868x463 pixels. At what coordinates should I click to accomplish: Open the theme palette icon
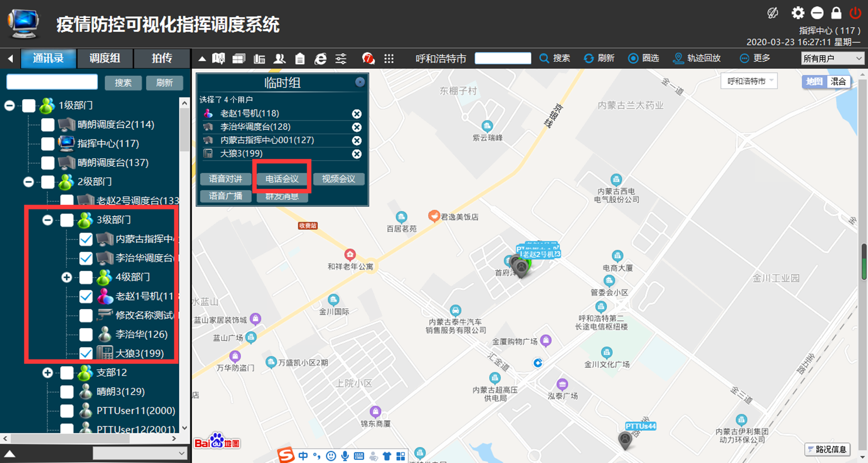pos(773,13)
